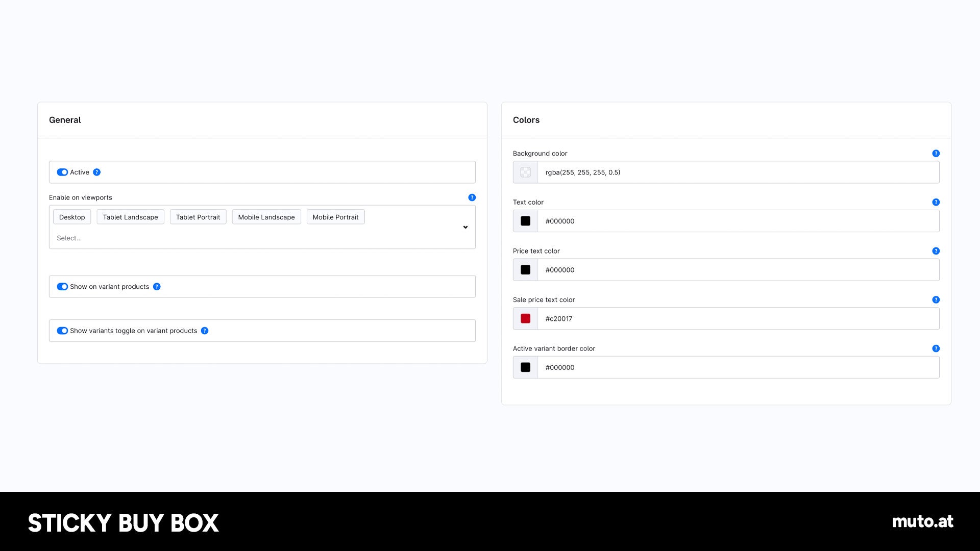Screen dimensions: 980x551
Task: Open the Background color swatch picker
Action: (525, 172)
